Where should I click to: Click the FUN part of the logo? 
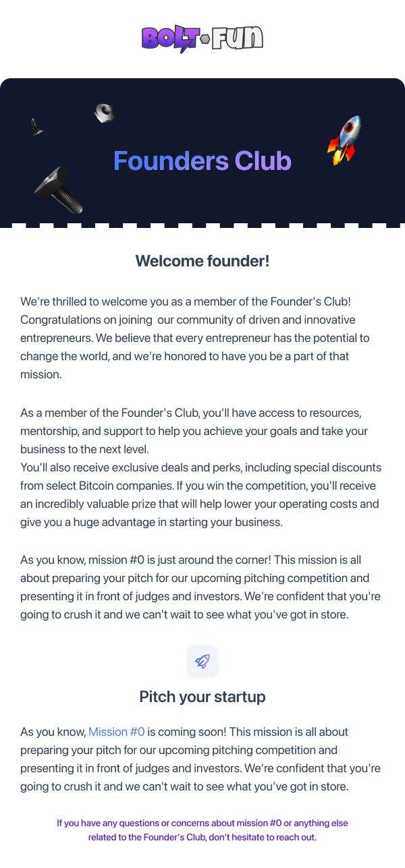[238, 38]
